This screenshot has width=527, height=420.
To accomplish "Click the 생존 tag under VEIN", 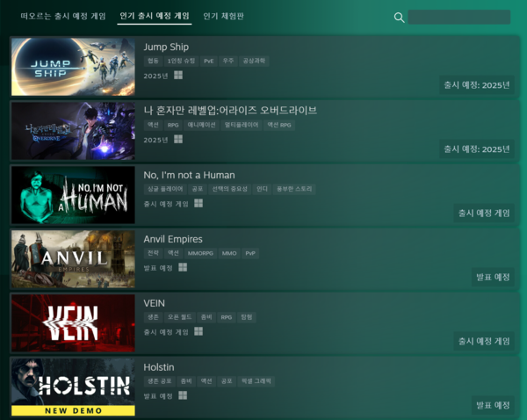I will tap(153, 317).
